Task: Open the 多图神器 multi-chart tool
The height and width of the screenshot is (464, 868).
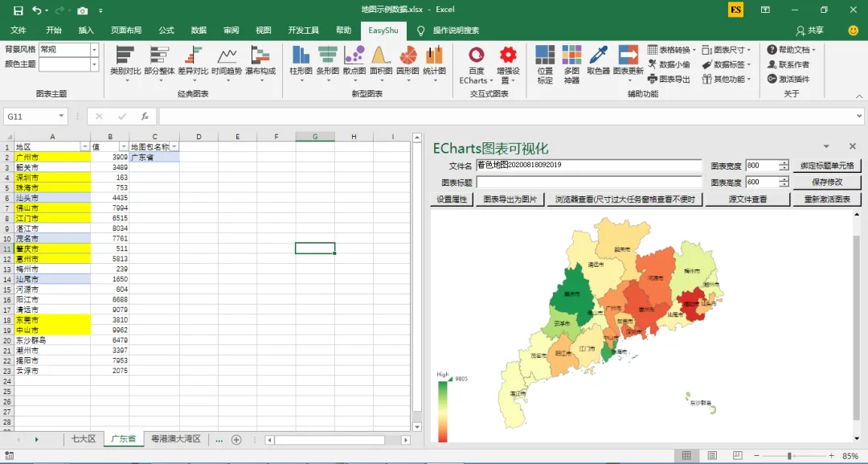Action: (x=572, y=65)
